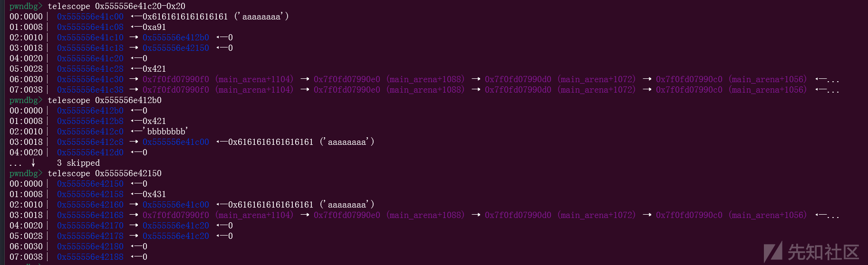This screenshot has height=265, width=868.
Task: Click address 0x555556e41c28 holding 0x421
Action: pos(90,69)
